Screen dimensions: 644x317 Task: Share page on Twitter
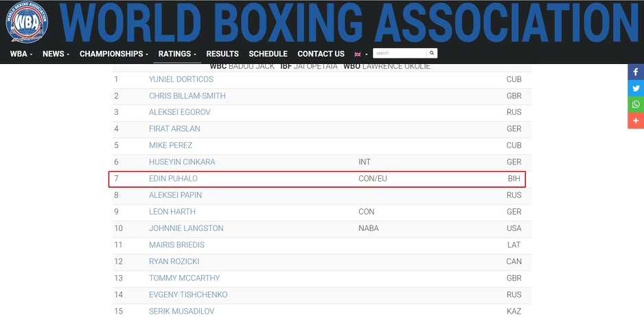(x=636, y=88)
